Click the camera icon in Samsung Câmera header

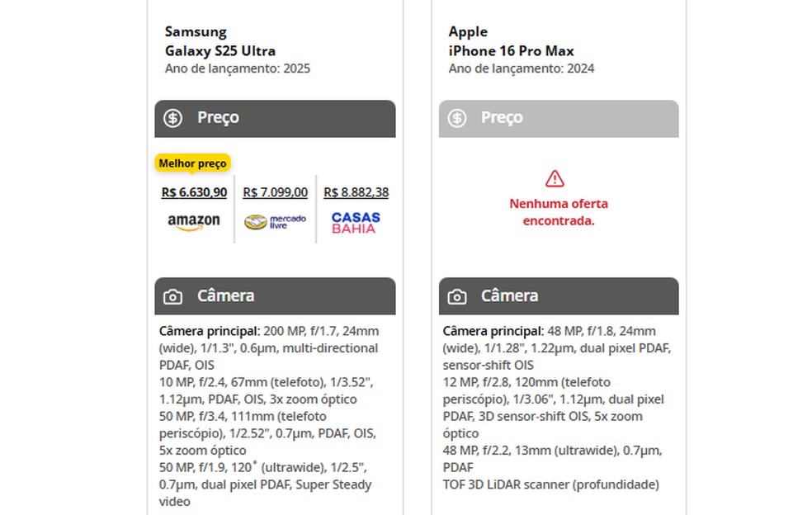172,296
